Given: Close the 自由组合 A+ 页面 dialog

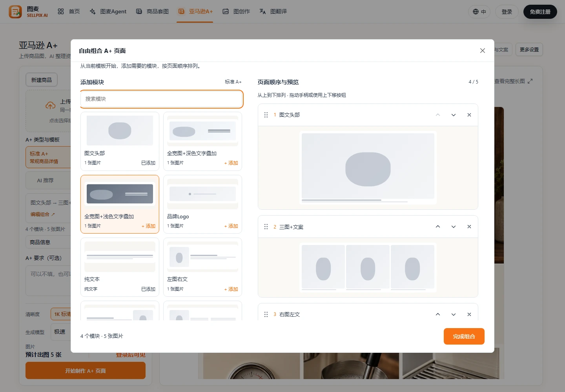Looking at the screenshot, I should [483, 51].
